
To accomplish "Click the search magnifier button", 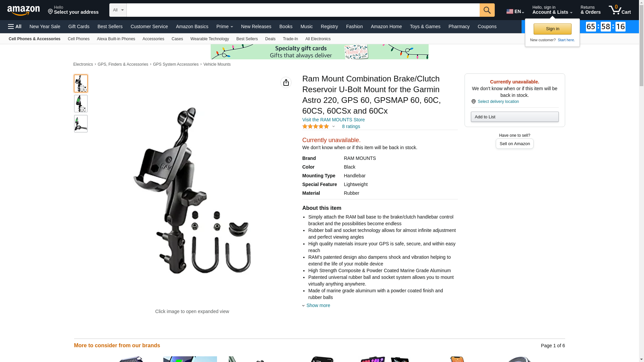I will coord(487,10).
